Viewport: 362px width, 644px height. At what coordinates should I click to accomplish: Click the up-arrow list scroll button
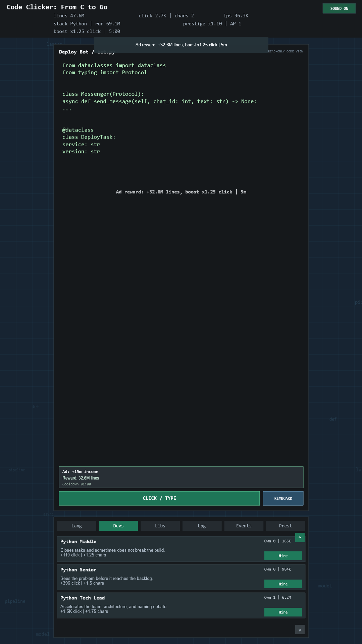coord(300,537)
